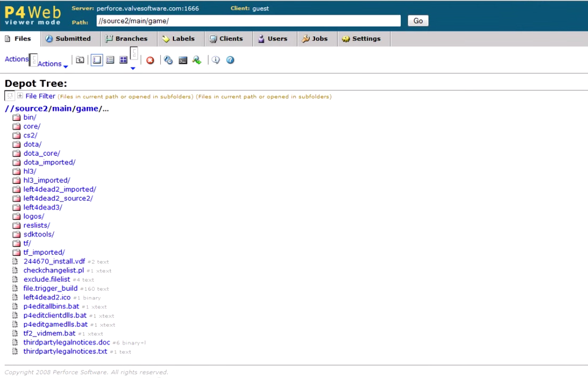The height and width of the screenshot is (378, 588).
Task: Open the p4editallbins.bat file
Action: point(52,306)
